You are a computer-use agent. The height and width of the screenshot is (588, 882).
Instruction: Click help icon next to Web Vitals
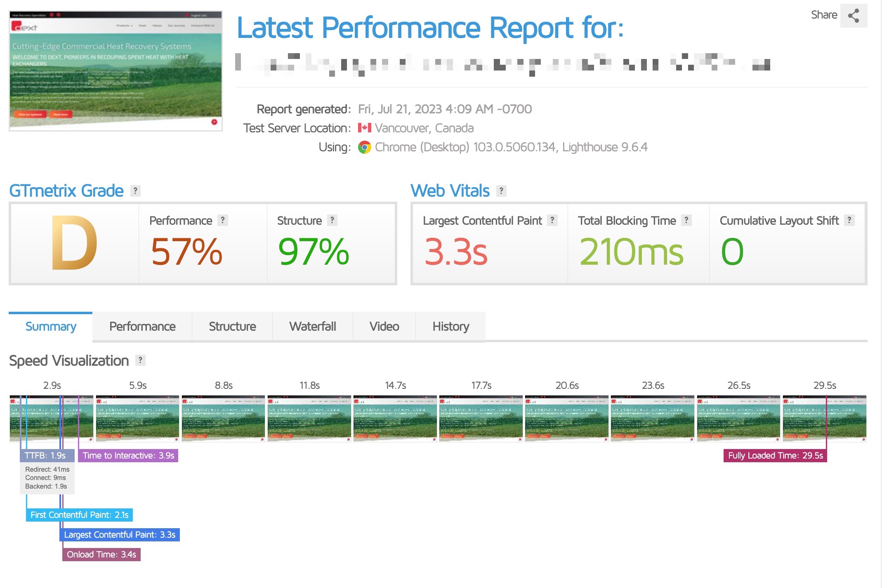(x=501, y=191)
